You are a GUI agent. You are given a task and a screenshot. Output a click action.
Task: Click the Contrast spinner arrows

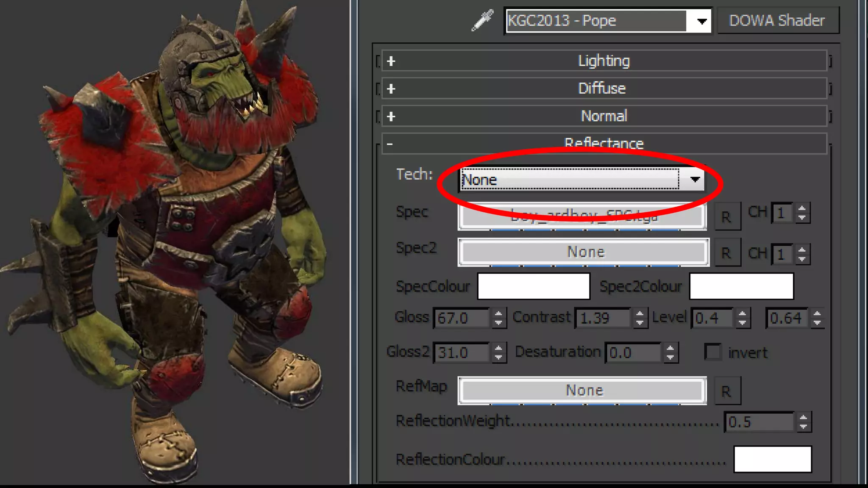point(640,318)
